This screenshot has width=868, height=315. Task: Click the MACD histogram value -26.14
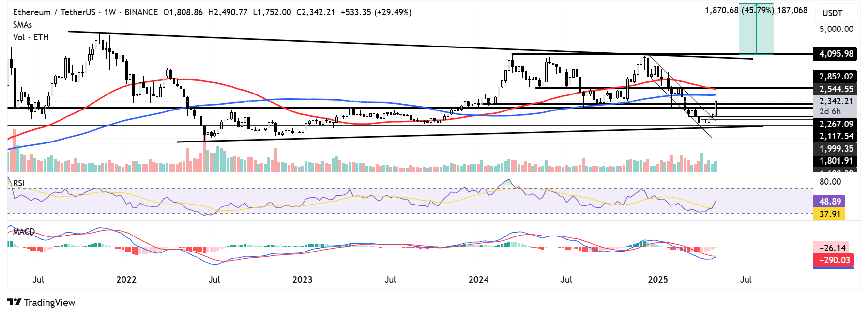(831, 248)
